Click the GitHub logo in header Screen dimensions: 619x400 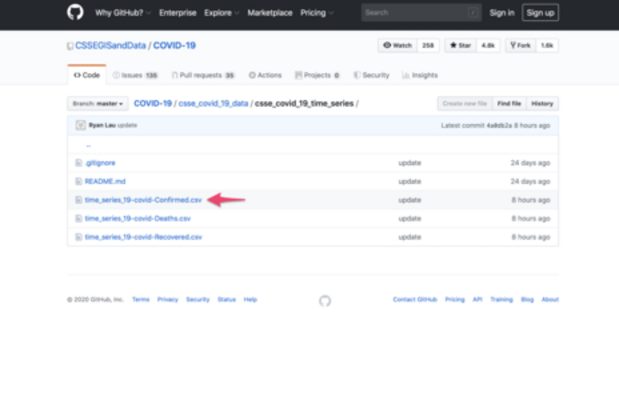(76, 13)
